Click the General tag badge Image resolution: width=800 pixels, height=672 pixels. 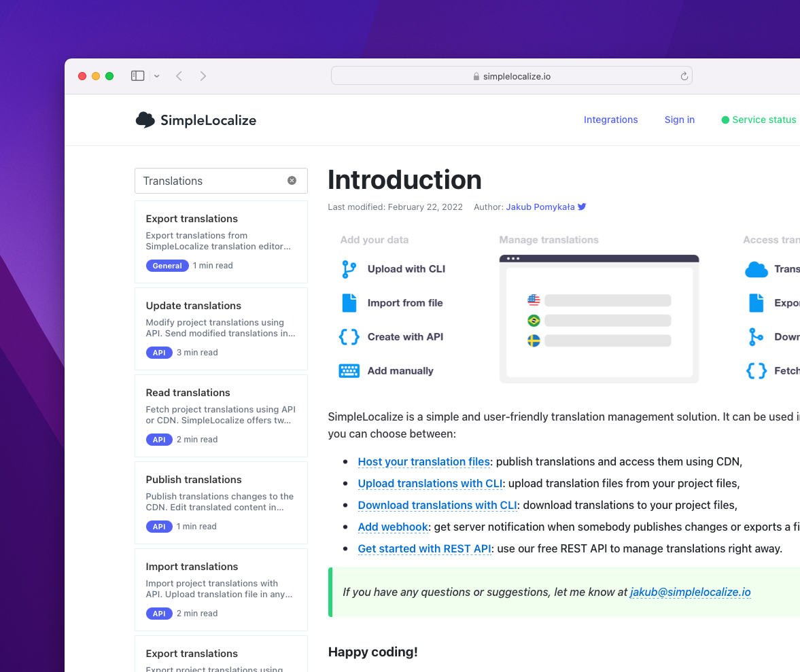(167, 266)
